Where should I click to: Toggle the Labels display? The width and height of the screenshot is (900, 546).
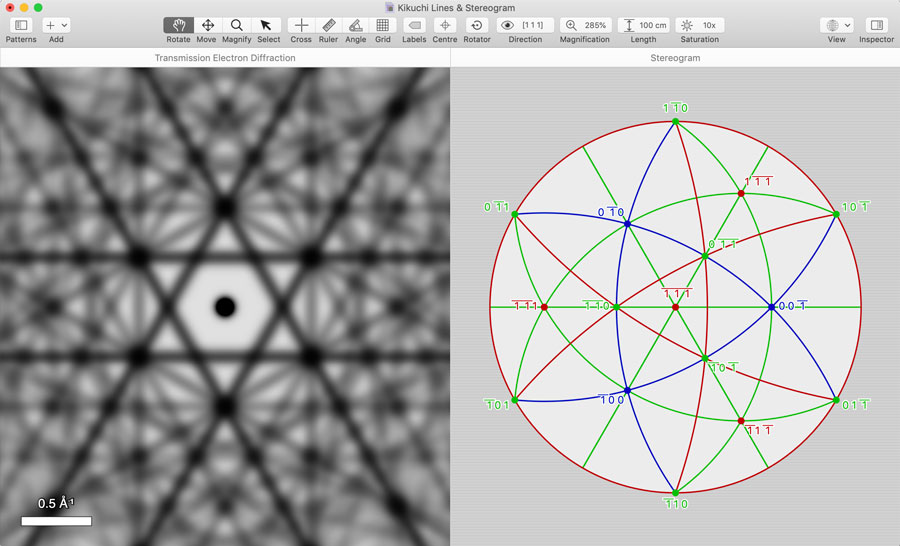[414, 25]
